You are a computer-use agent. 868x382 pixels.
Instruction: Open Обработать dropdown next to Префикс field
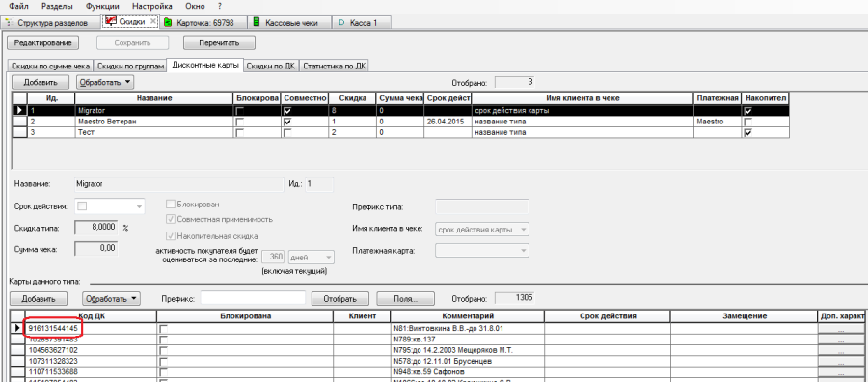[x=111, y=298]
